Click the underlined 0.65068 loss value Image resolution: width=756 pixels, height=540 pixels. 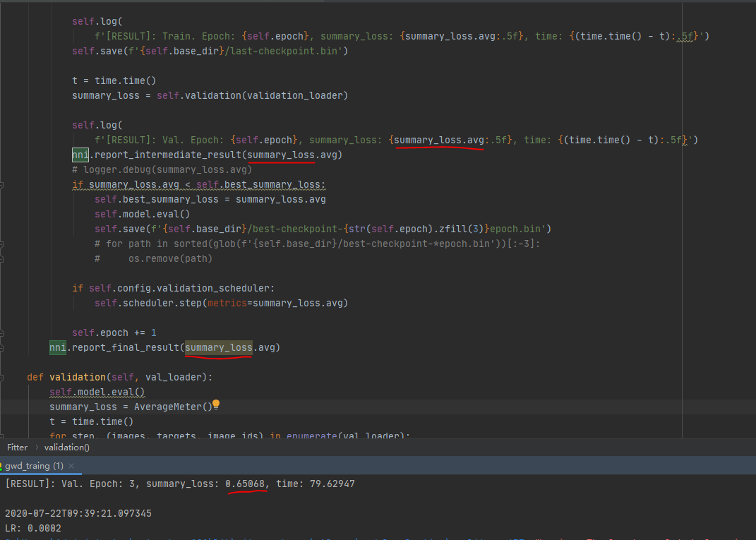coord(245,484)
